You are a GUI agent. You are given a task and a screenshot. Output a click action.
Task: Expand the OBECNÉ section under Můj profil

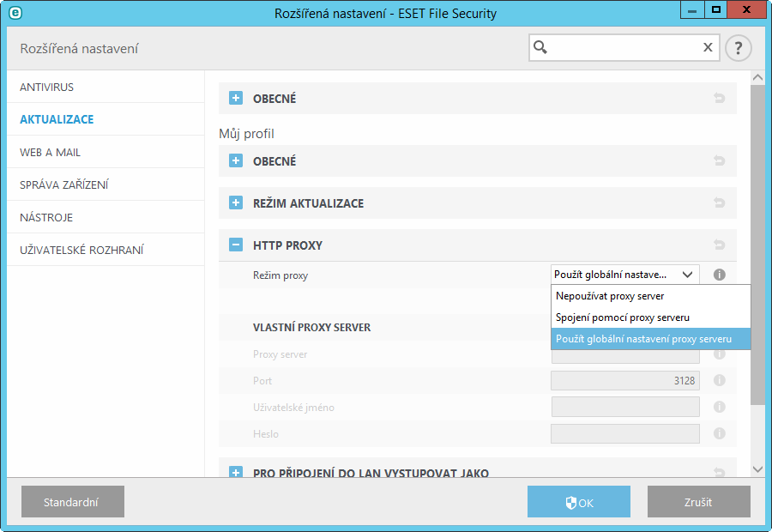(236, 160)
